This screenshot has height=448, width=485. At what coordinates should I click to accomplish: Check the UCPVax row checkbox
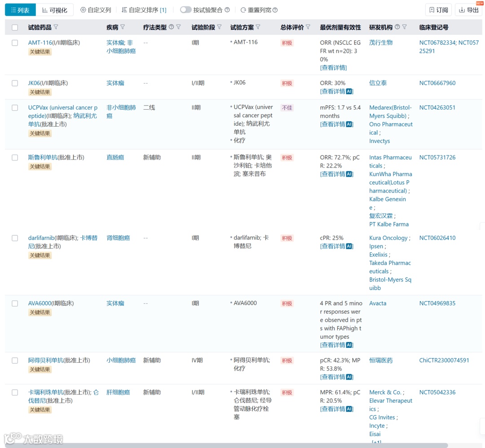15,107
